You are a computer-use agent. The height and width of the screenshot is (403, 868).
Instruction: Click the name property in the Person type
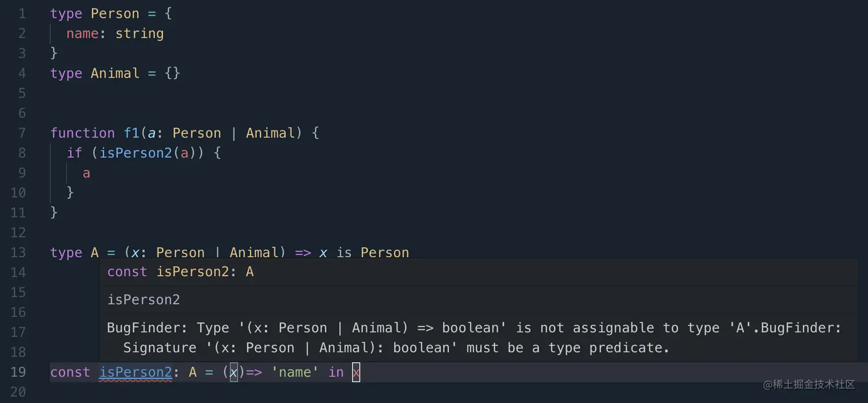(x=82, y=33)
